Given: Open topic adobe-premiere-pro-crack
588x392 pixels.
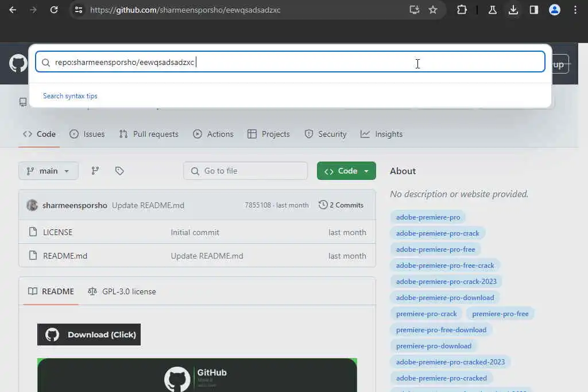Looking at the screenshot, I should (438, 233).
